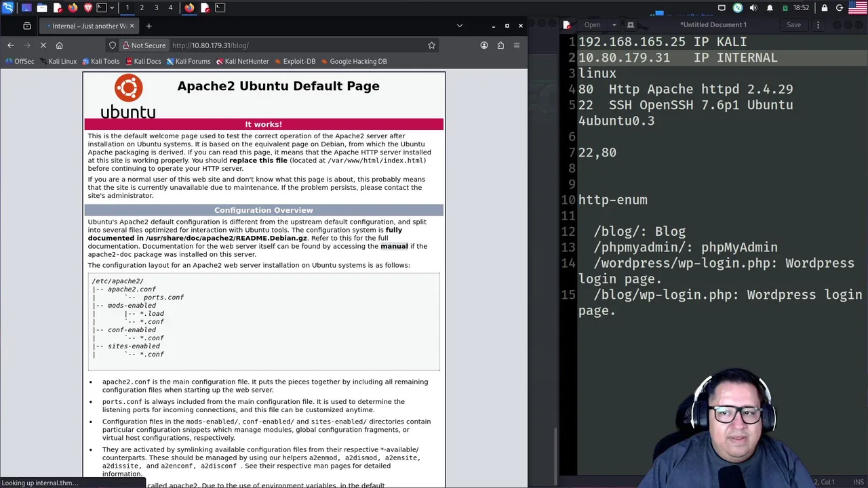Focus the running Firefox window in the taskbar
The width and height of the screenshot is (868, 488).
tap(189, 7)
